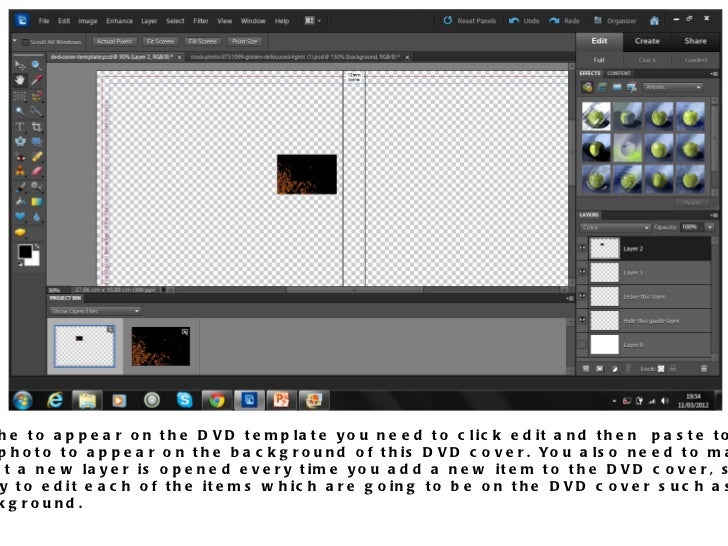Select the Spot Healing Brush tool
The height and width of the screenshot is (546, 728).
coord(36,157)
